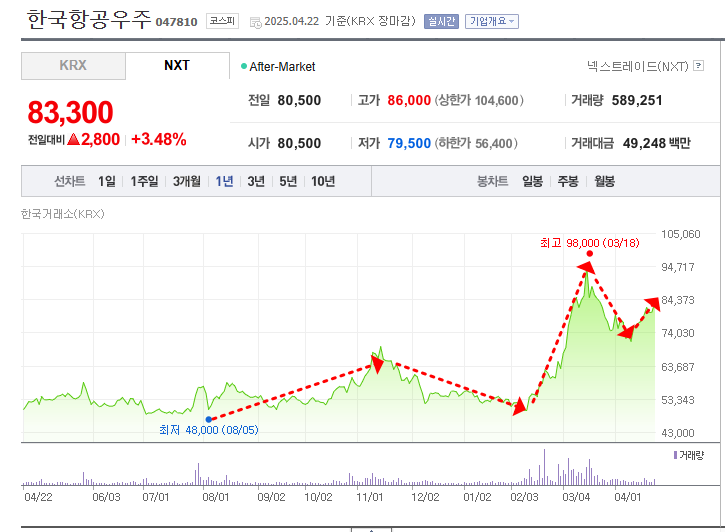Click the calendar icon beside 2025.04.22

click(x=255, y=22)
